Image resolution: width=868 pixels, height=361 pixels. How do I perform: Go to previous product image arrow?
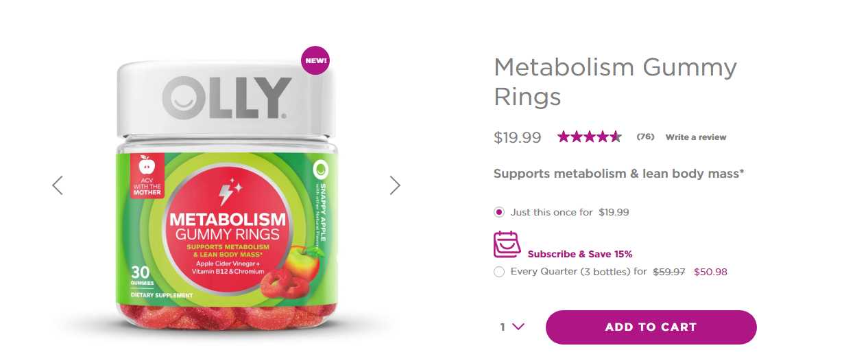pos(58,185)
